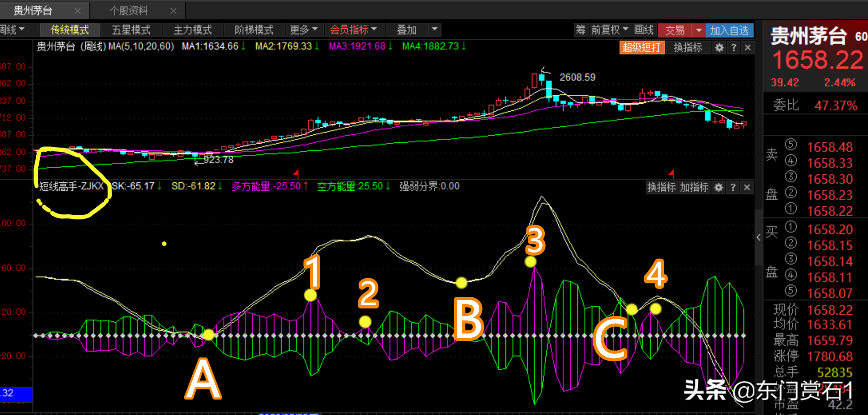Click the 涨停 1780.68 value
Viewport: 868px width, 415px height.
[x=830, y=356]
